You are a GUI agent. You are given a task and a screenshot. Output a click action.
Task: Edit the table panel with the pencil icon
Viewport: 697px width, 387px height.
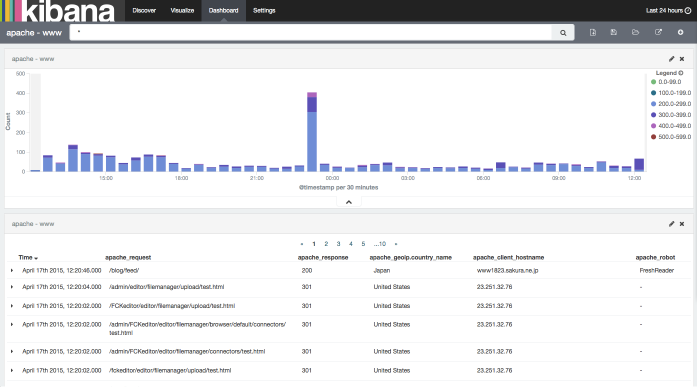pos(671,224)
